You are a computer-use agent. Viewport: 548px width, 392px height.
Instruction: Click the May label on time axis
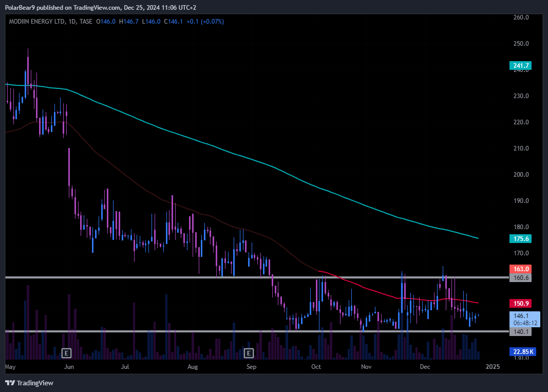coord(11,367)
